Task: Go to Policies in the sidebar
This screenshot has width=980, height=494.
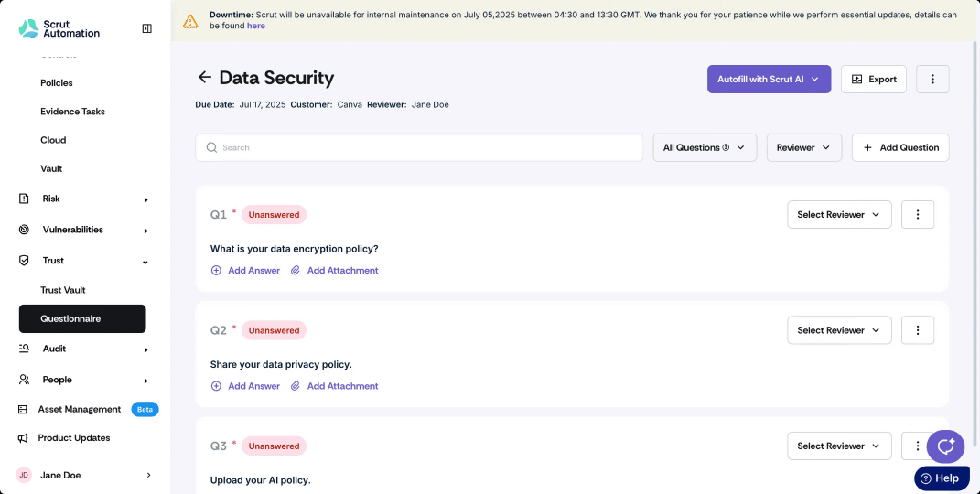Action: (56, 82)
